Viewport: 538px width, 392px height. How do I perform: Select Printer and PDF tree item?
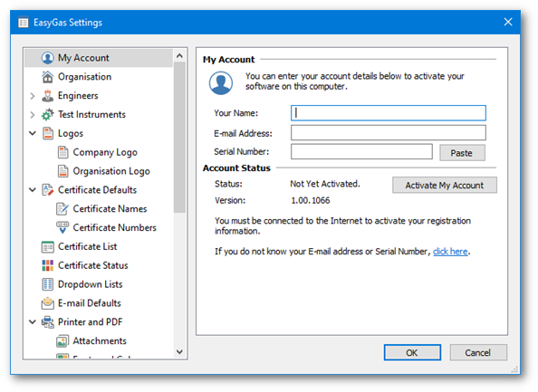pyautogui.click(x=91, y=322)
